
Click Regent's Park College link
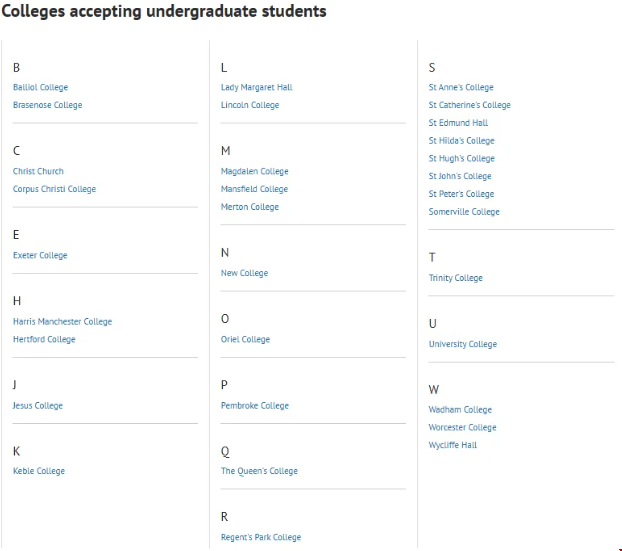click(x=260, y=537)
